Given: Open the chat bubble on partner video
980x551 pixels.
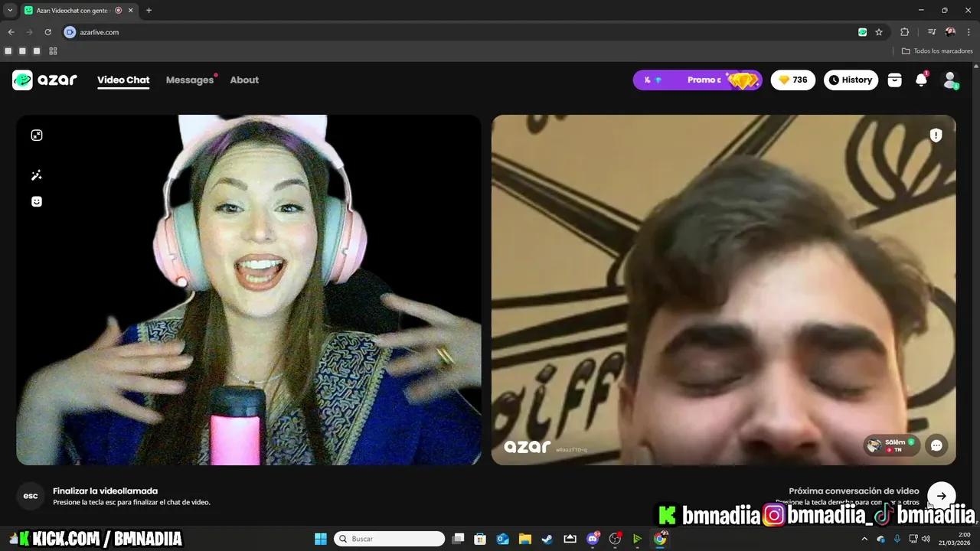Looking at the screenshot, I should [x=936, y=445].
